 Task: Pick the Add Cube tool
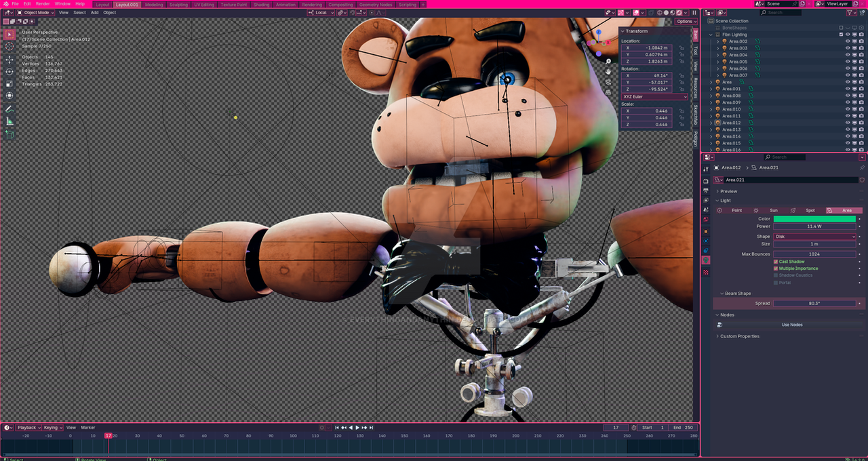(9, 134)
